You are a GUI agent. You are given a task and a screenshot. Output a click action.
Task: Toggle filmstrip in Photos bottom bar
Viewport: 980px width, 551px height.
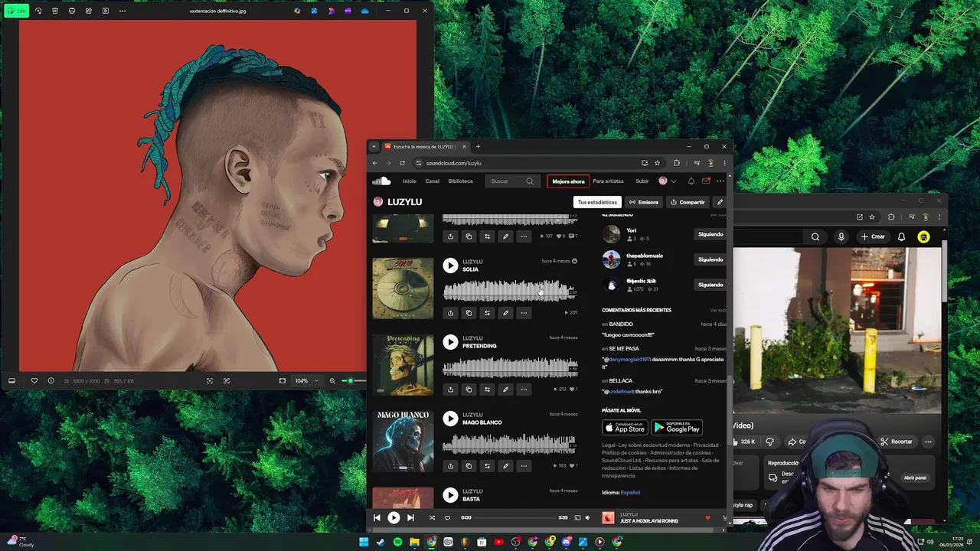pos(11,380)
